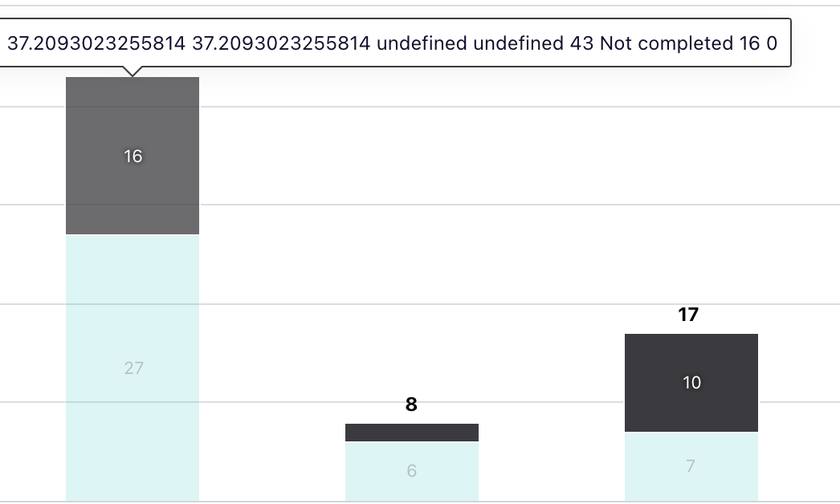
Task: Click the second "undefined" word in tooltip
Action: coord(518,43)
